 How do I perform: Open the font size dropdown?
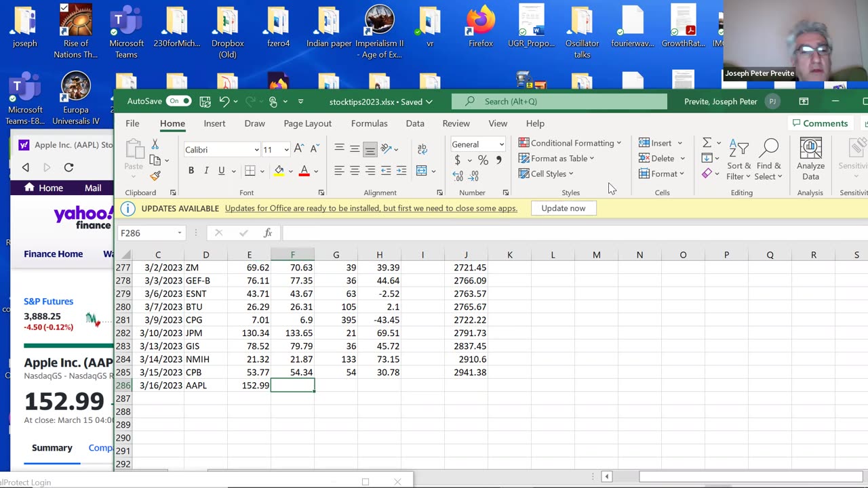(287, 150)
